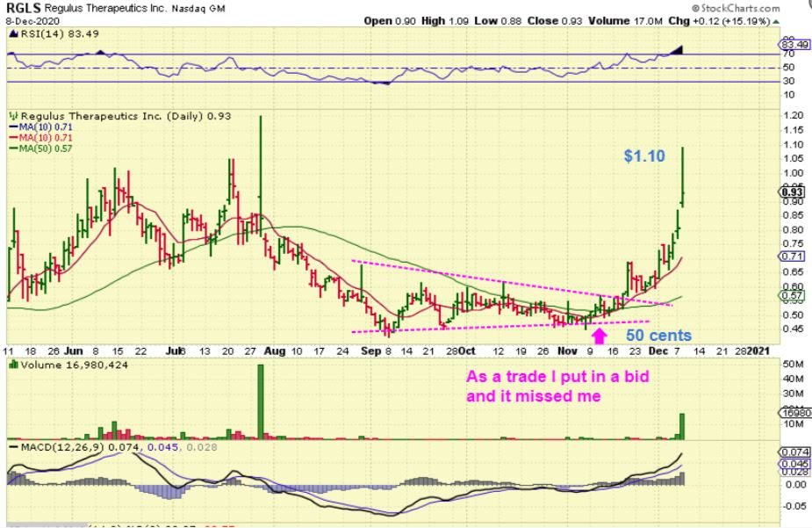Click the red MA(10) color line marker

click(x=13, y=138)
